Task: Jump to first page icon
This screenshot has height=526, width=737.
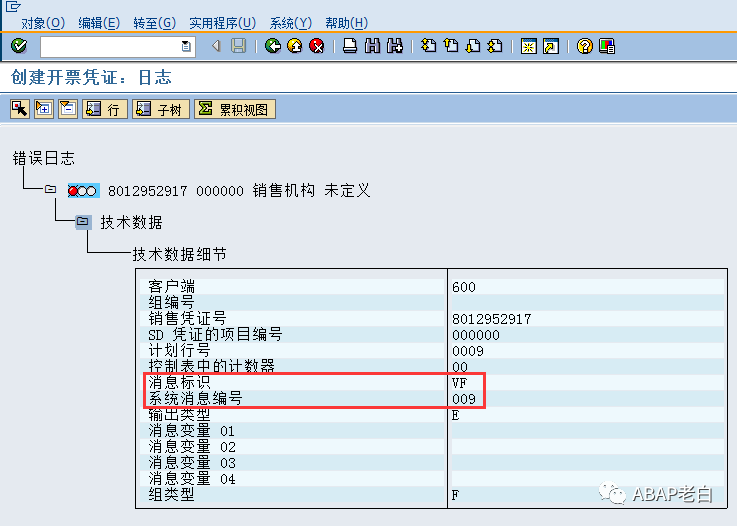Action: click(428, 46)
